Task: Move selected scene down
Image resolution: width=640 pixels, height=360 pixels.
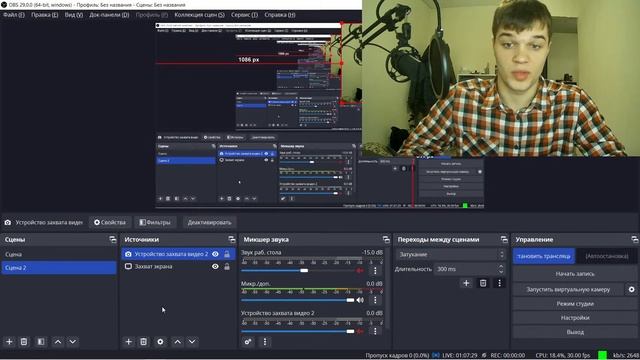Action: pyautogui.click(x=73, y=342)
